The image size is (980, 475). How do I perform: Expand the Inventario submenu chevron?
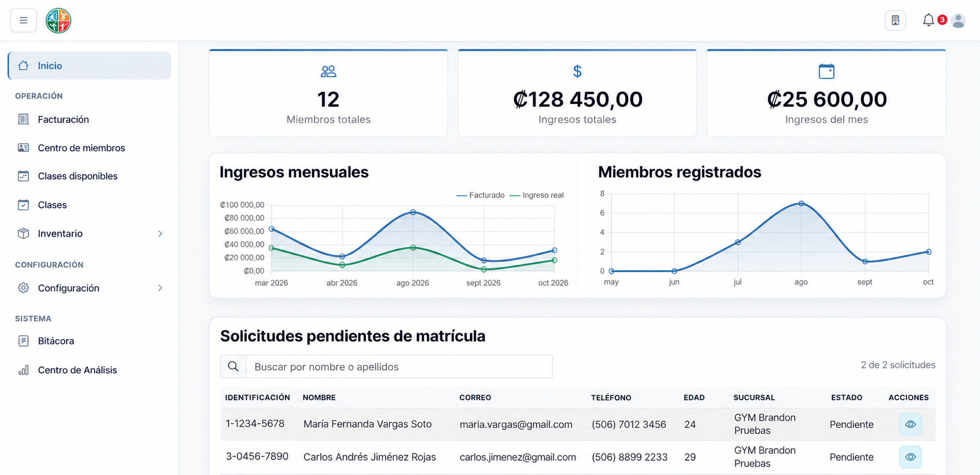tap(160, 233)
